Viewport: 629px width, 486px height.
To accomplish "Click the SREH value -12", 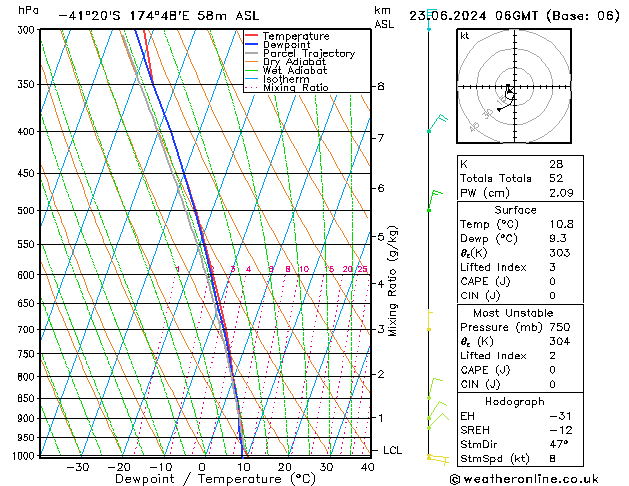I will click(x=561, y=430).
